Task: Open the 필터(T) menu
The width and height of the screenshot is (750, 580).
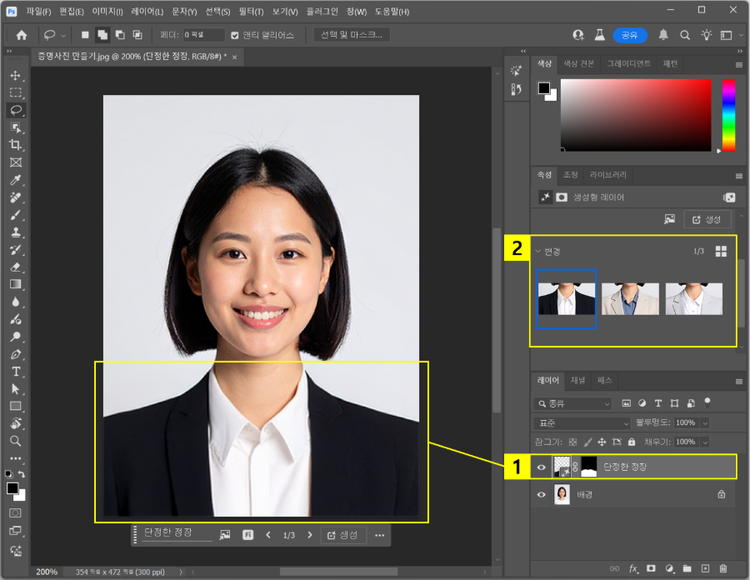Action: 250,11
